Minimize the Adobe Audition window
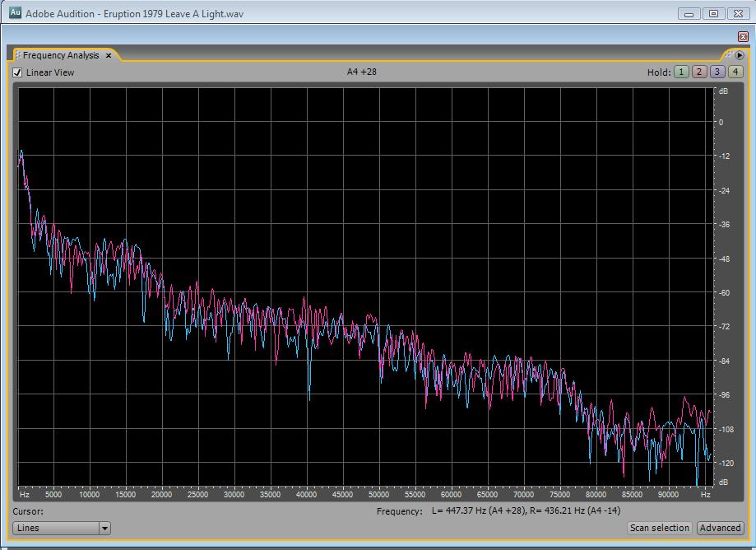Viewport: 756px width, 550px height. (x=689, y=13)
